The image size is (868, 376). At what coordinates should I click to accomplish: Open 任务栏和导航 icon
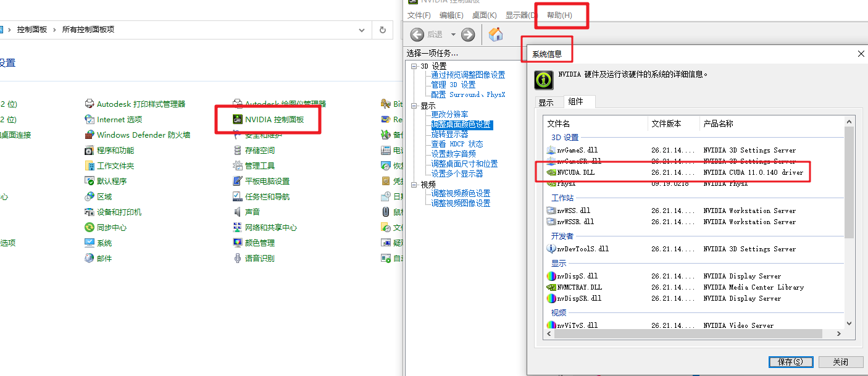[x=238, y=196]
